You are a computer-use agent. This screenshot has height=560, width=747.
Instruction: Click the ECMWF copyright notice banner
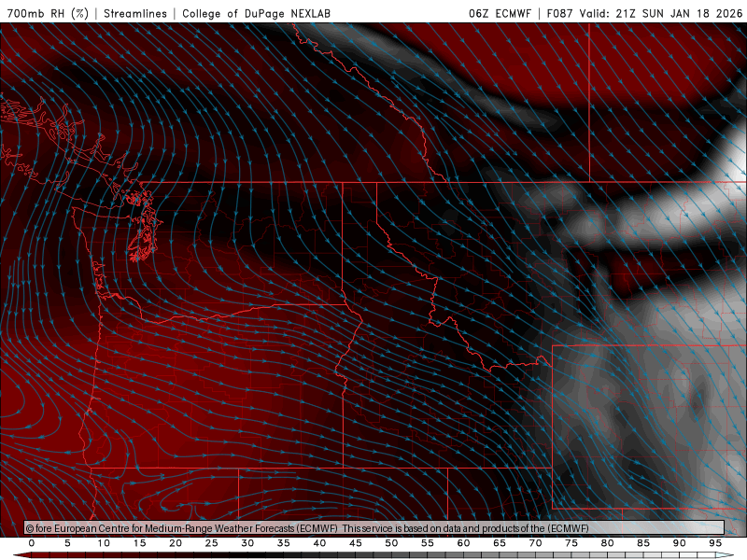click(x=374, y=527)
